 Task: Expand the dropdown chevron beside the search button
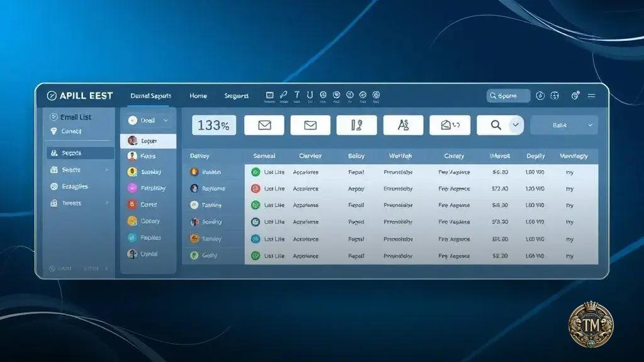516,125
